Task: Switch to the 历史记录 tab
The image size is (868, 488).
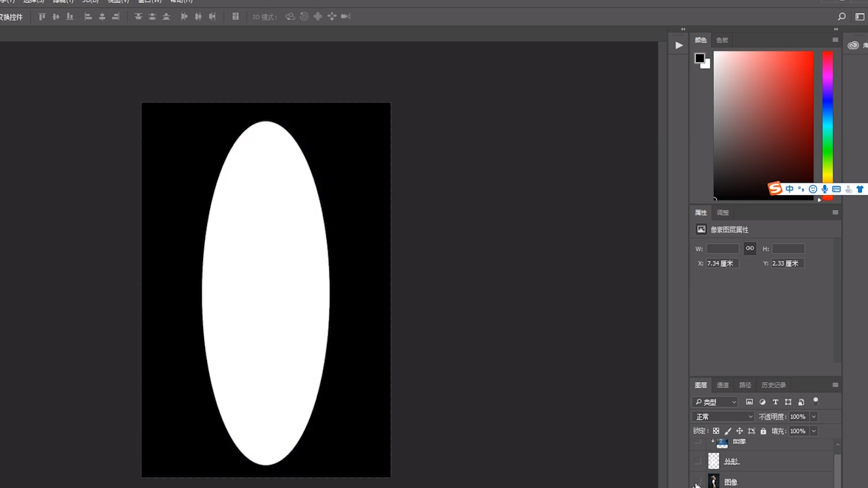Action: pos(774,385)
